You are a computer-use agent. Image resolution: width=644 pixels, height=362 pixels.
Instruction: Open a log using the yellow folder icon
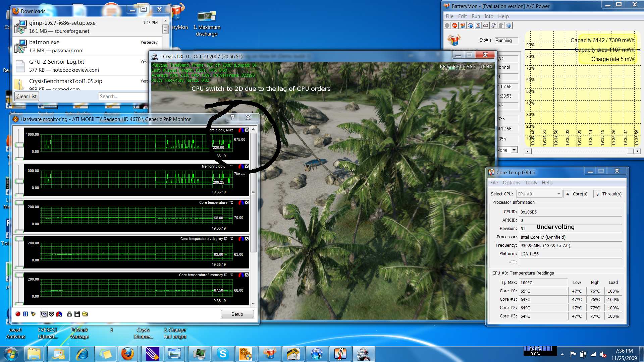[85, 314]
